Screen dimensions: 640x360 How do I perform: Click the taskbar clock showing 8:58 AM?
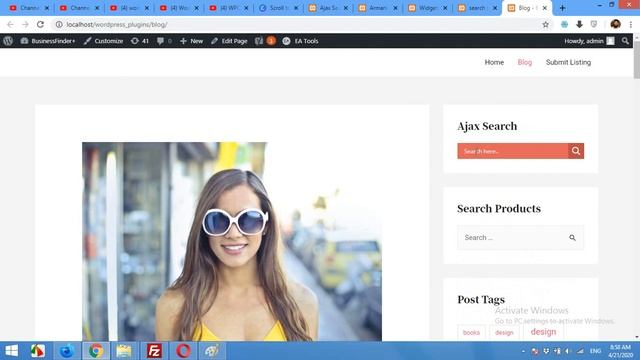tap(620, 351)
